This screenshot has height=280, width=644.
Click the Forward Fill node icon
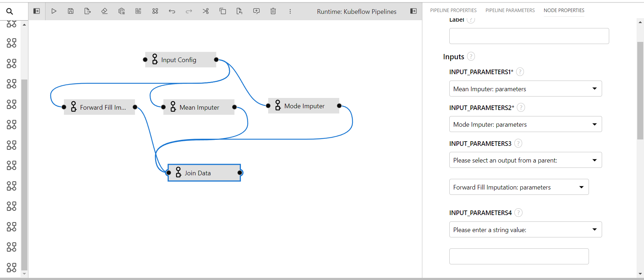click(x=74, y=106)
